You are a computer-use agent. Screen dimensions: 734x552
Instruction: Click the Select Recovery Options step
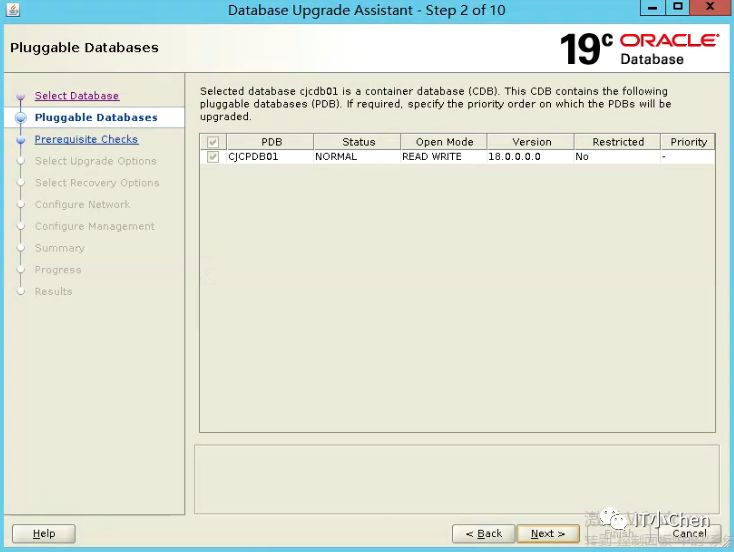click(x=97, y=183)
